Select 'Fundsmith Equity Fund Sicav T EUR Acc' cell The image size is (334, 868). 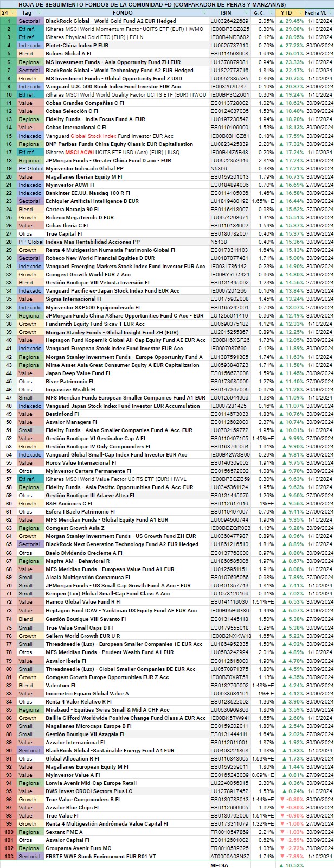click(x=126, y=324)
